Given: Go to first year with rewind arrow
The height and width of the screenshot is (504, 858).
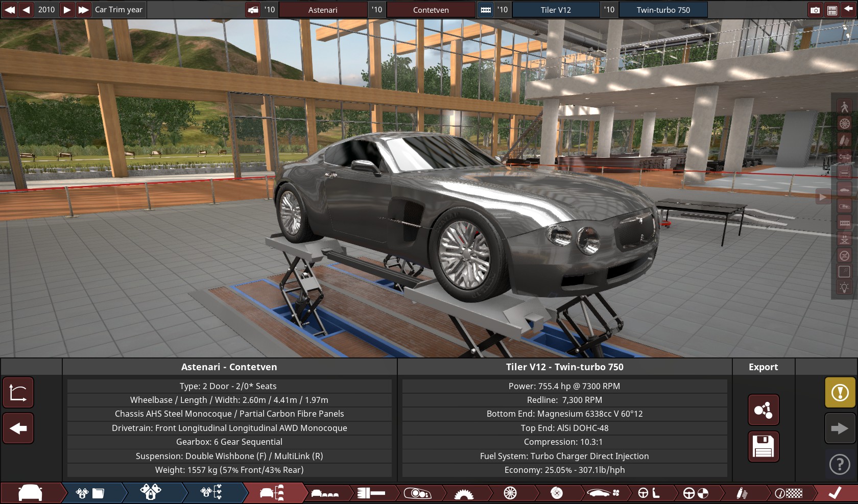Looking at the screenshot, I should 10,10.
